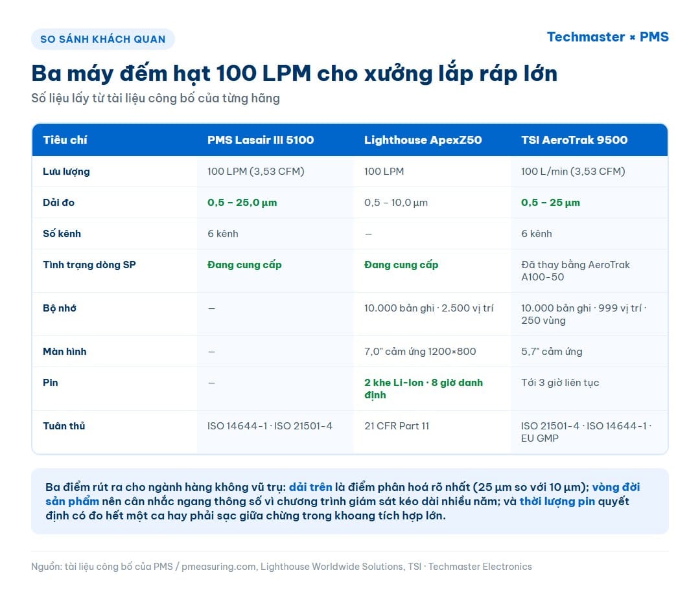Viewport: 700px width, 590px height.
Task: Click the Số kênh row label
Action: (62, 234)
